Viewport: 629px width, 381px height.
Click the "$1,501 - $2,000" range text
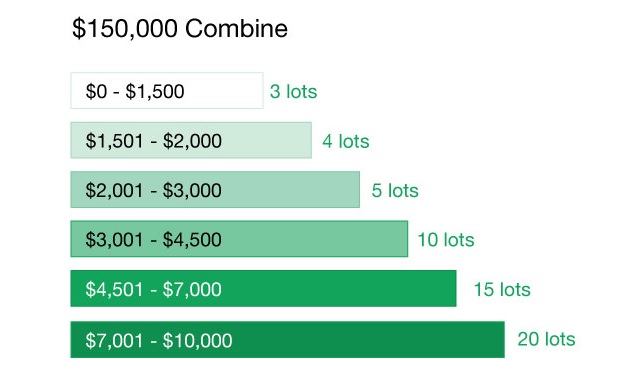[x=153, y=141]
